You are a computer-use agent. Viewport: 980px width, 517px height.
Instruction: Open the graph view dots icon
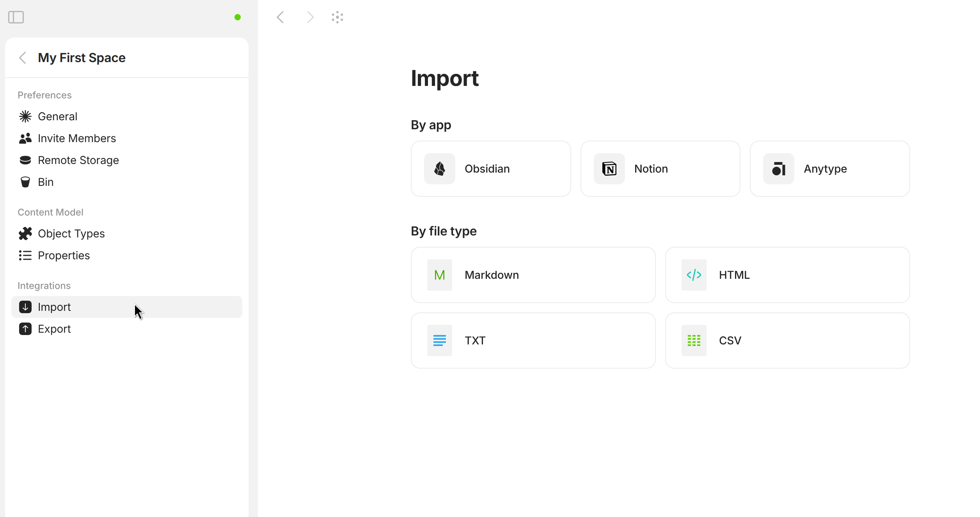(x=337, y=17)
